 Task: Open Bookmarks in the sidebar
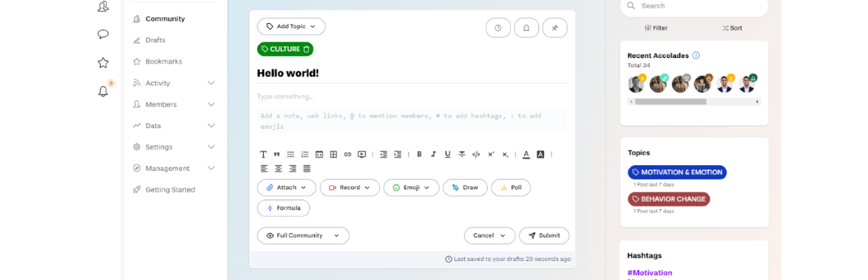[x=163, y=62]
